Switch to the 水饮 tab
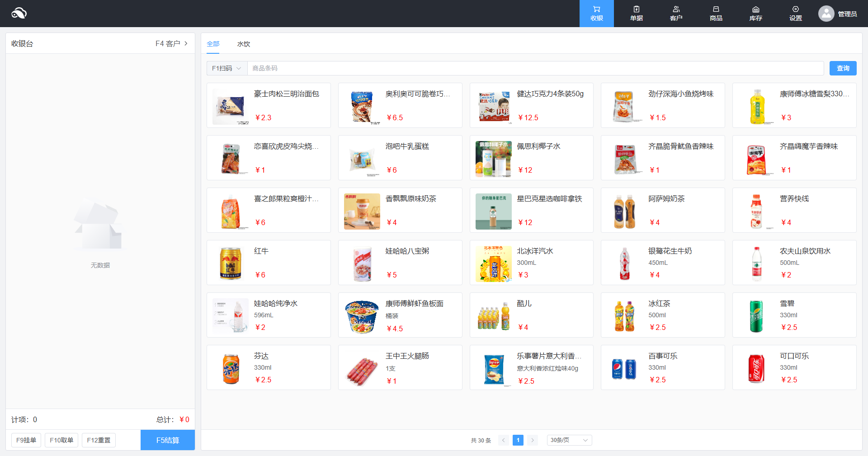 244,44
